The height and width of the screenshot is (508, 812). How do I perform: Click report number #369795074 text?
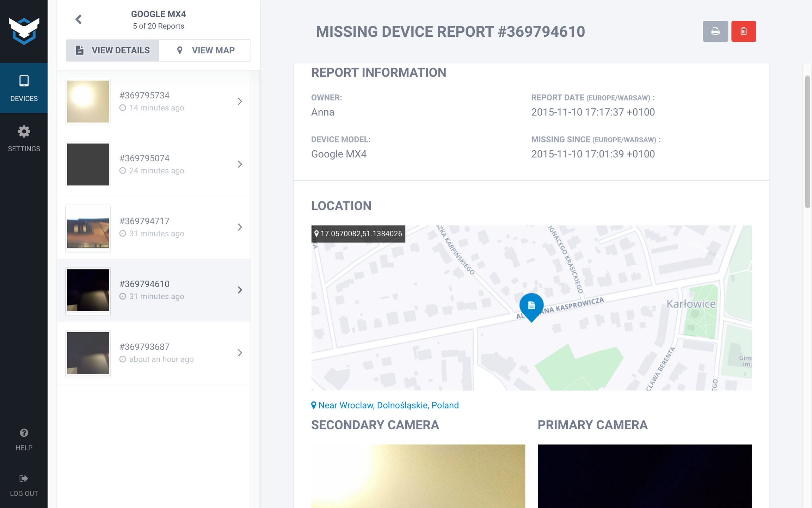144,158
